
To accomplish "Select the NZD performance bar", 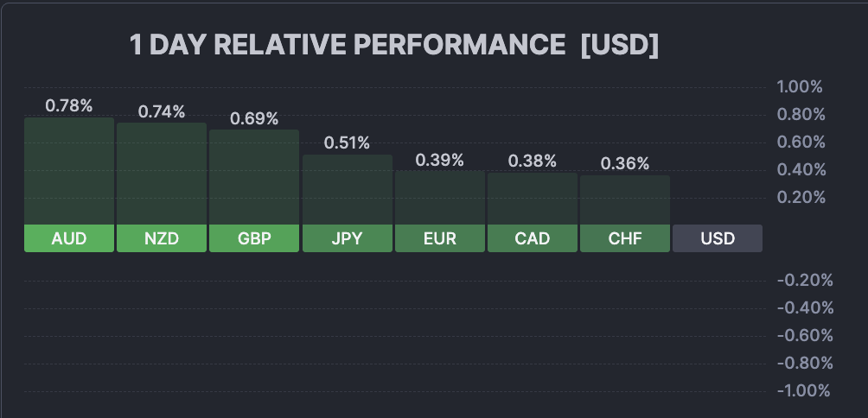I will click(x=162, y=174).
